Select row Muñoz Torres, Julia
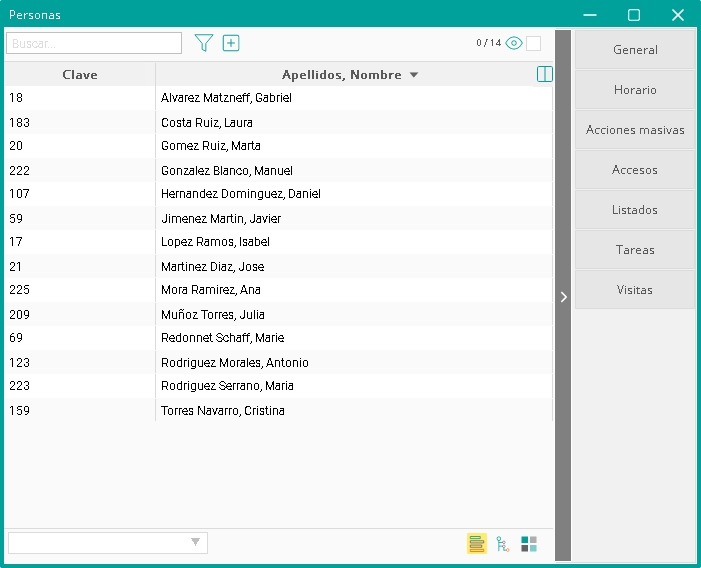This screenshot has width=701, height=568. tap(279, 315)
